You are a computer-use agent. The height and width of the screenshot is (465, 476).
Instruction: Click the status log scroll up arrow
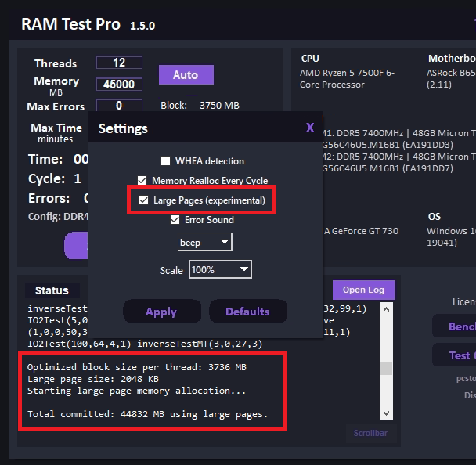tap(386, 309)
